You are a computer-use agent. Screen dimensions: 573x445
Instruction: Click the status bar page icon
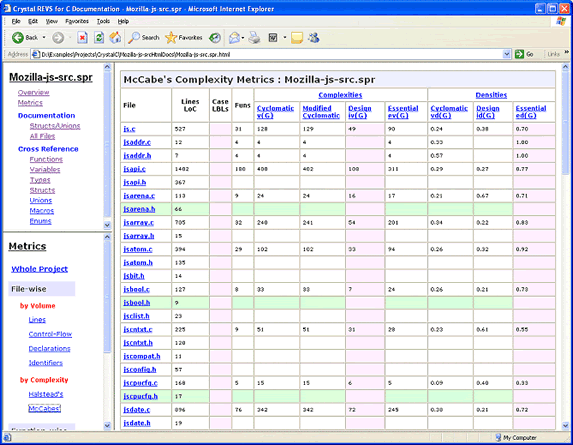pos(7,438)
